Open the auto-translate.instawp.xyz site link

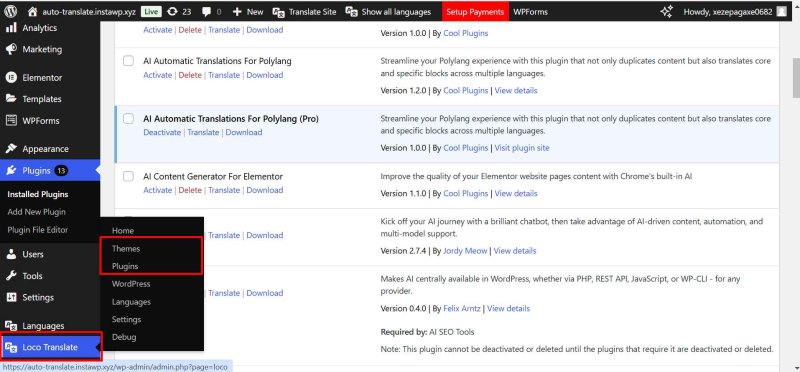click(x=89, y=11)
